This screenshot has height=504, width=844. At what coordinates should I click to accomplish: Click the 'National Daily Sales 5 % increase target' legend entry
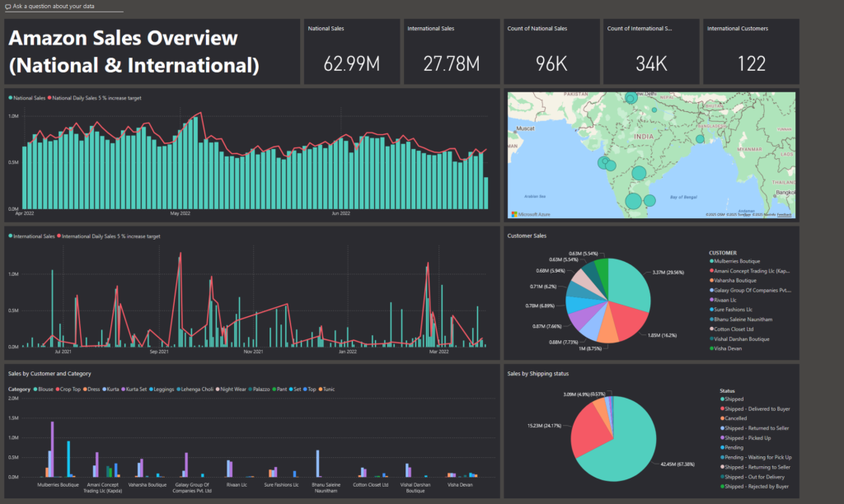click(x=95, y=98)
